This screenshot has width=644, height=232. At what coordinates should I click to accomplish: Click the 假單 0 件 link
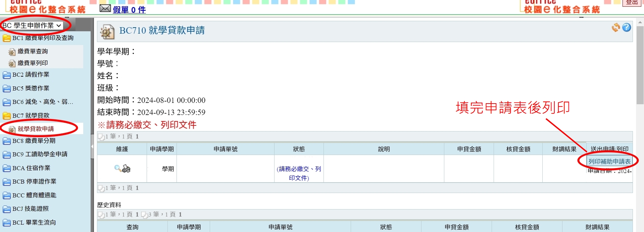[129, 10]
